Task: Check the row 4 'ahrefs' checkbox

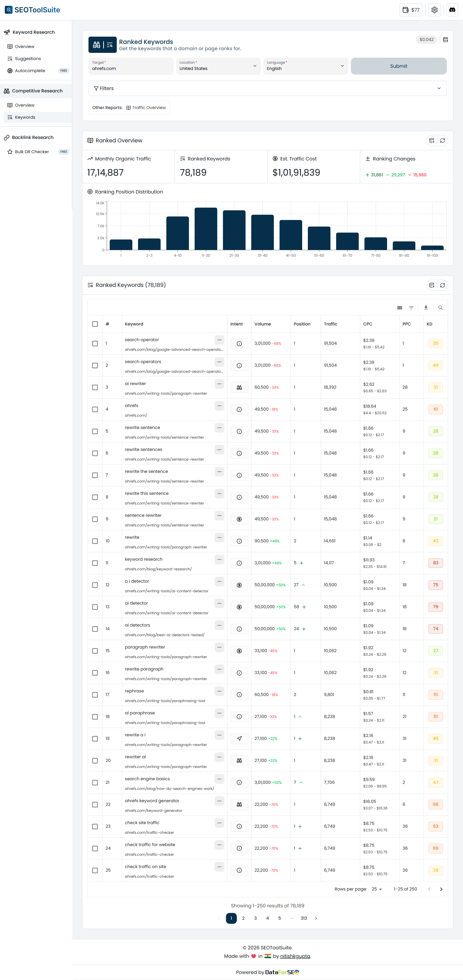Action: click(x=95, y=409)
